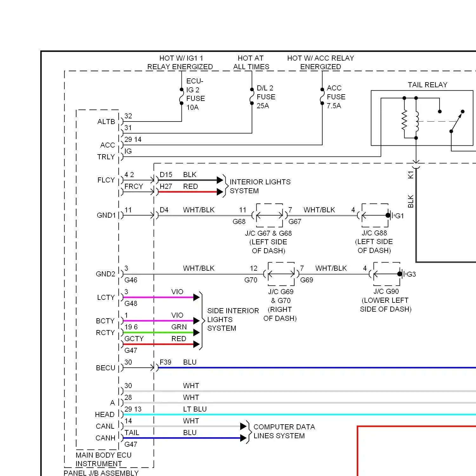
Task: Select the 'G3' ground label
Action: pyautogui.click(x=411, y=274)
